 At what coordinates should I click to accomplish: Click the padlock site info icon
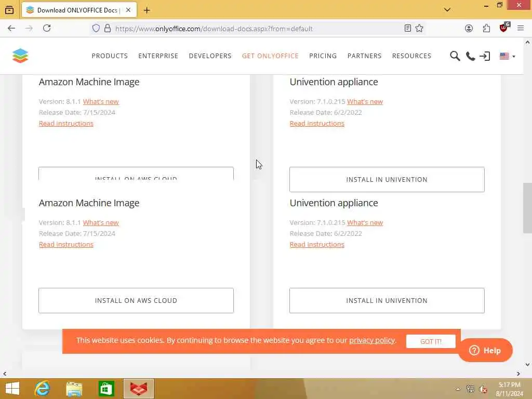click(x=108, y=28)
